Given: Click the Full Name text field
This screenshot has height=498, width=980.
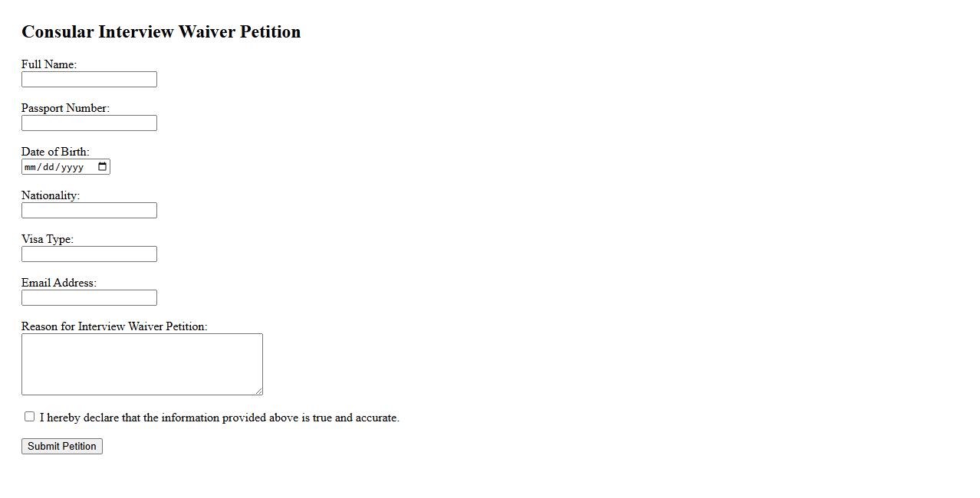Looking at the screenshot, I should [x=89, y=80].
